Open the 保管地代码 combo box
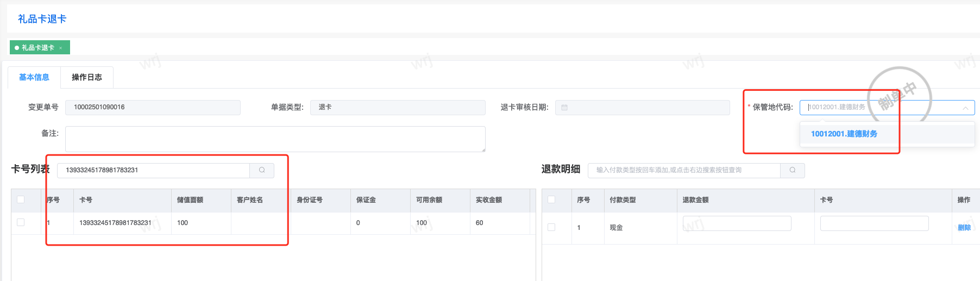The image size is (980, 281). click(880, 108)
